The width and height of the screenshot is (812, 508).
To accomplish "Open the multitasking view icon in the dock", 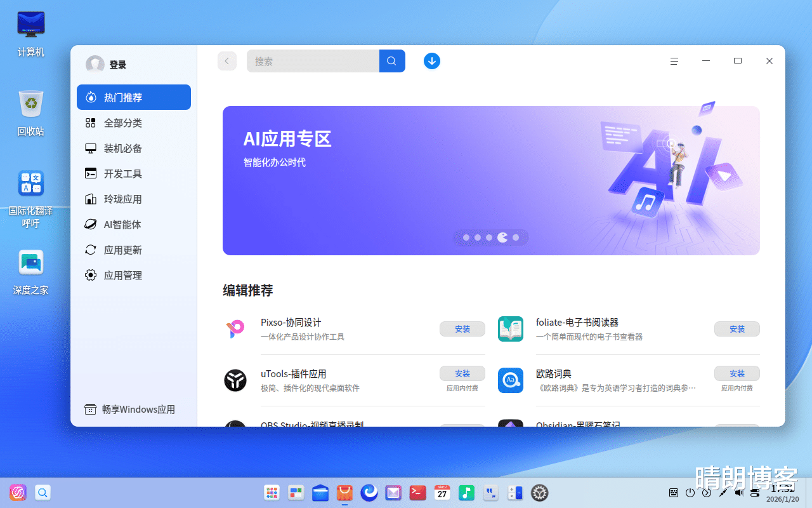I will click(x=296, y=492).
